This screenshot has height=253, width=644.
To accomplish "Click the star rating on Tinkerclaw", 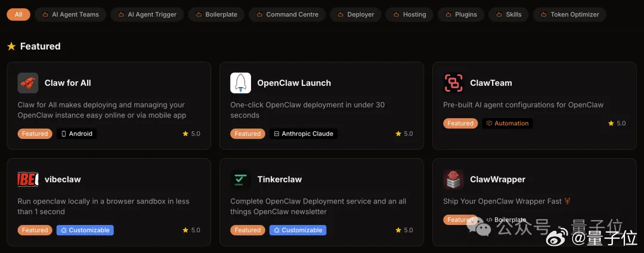I will pos(404,230).
